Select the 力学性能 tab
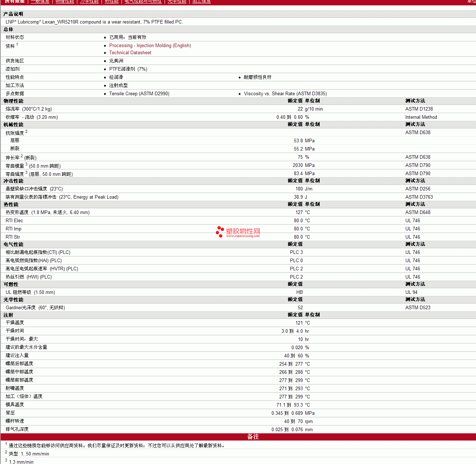The height and width of the screenshot is (464, 476). 89,1
